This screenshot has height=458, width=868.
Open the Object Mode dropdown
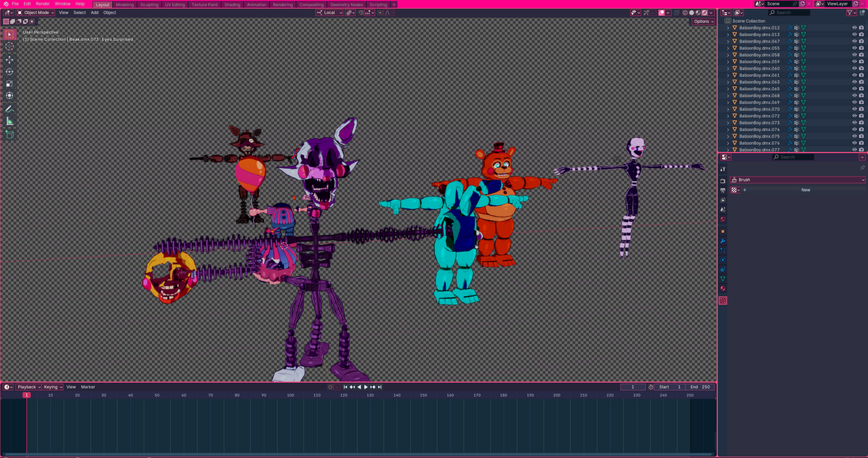coord(36,12)
